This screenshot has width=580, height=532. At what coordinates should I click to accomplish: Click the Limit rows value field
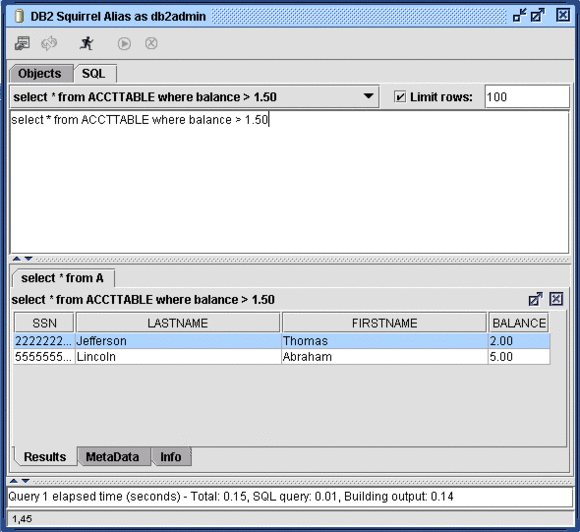point(527,97)
